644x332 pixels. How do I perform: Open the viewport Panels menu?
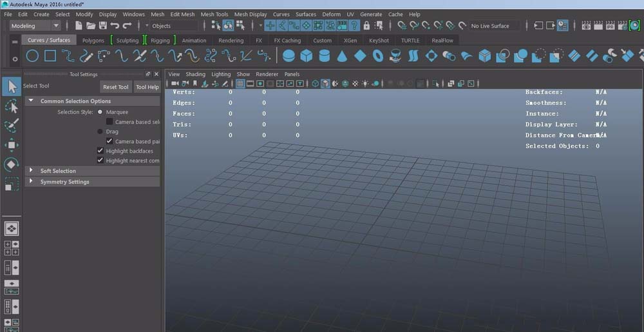point(292,74)
